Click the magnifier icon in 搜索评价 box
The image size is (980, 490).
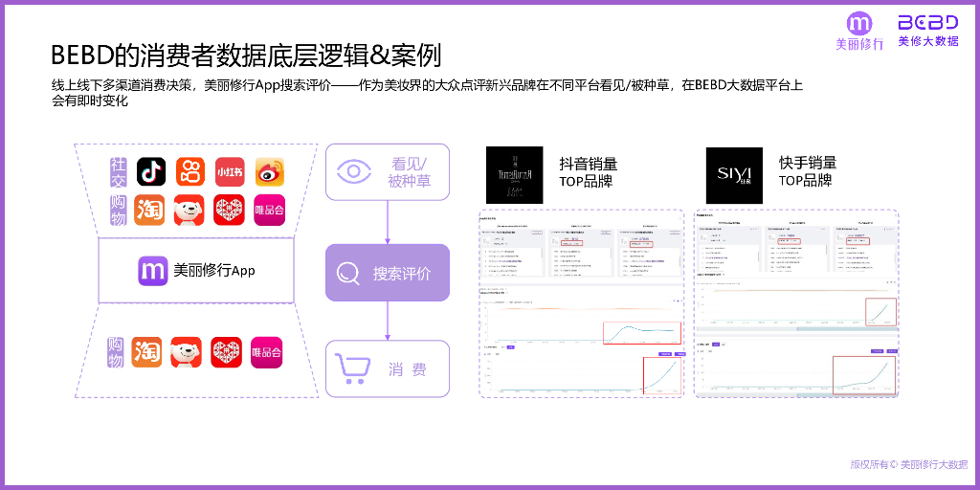[347, 273]
